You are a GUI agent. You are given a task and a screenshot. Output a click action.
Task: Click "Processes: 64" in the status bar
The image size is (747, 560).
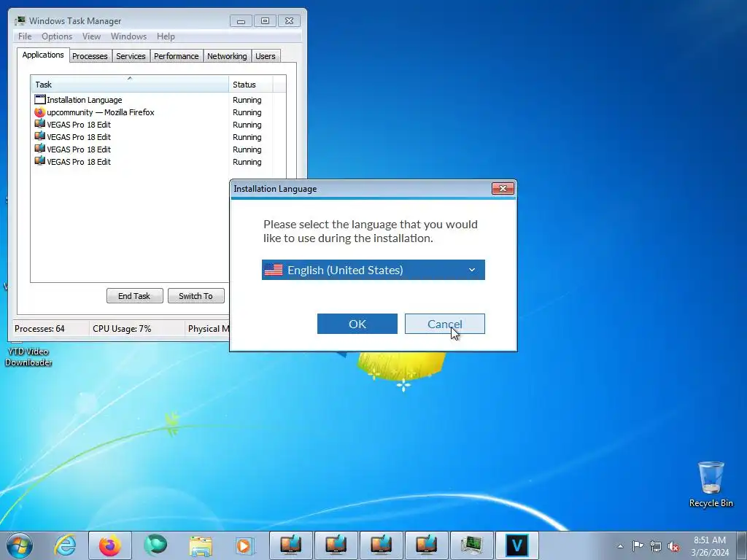pos(39,329)
